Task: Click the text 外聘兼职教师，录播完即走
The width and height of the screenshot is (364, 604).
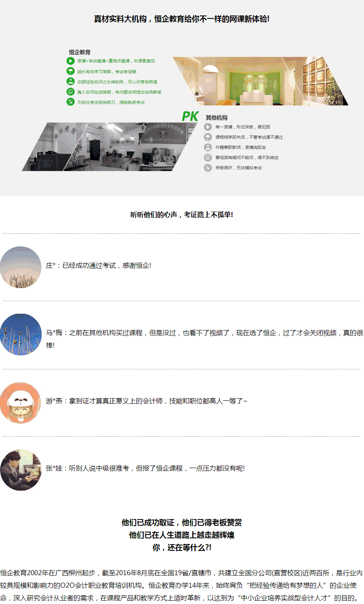Action: 241,147
